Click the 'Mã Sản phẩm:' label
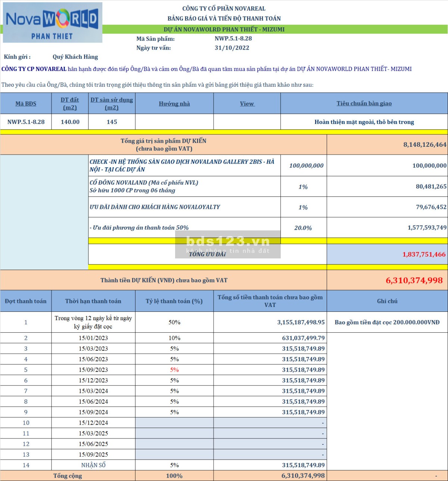This screenshot has width=448, height=481. pos(155,38)
